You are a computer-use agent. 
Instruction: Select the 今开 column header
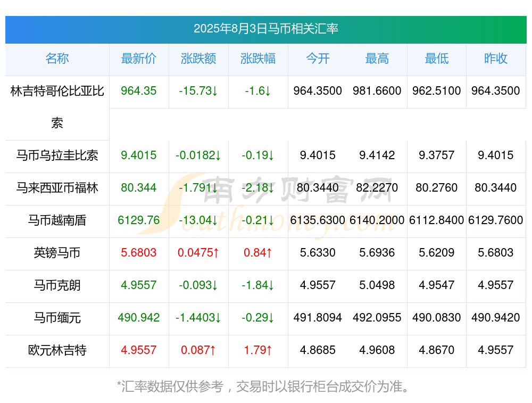[318, 59]
